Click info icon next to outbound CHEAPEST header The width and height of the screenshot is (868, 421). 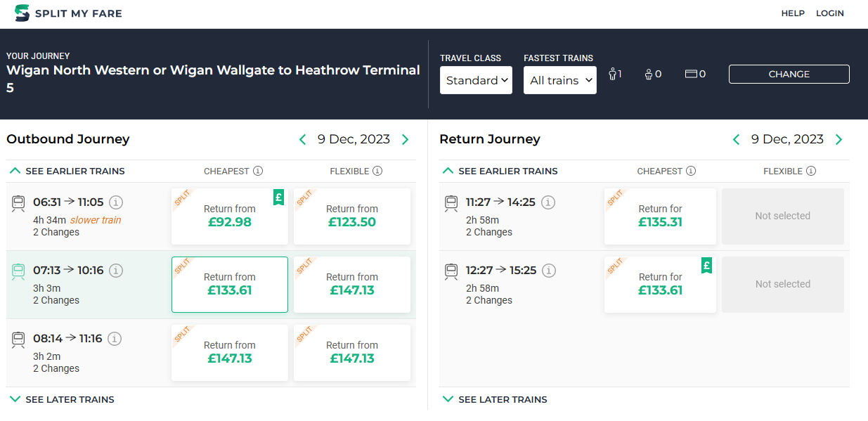(258, 171)
